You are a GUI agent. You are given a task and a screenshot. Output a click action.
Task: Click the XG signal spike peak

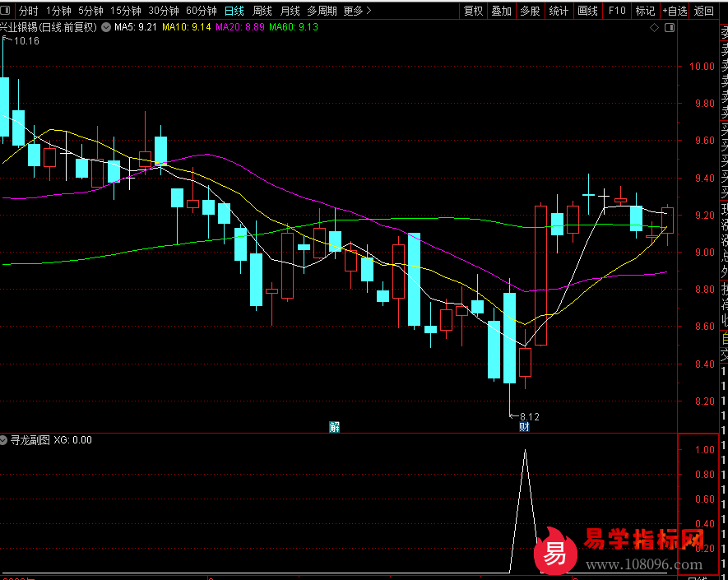pyautogui.click(x=525, y=451)
